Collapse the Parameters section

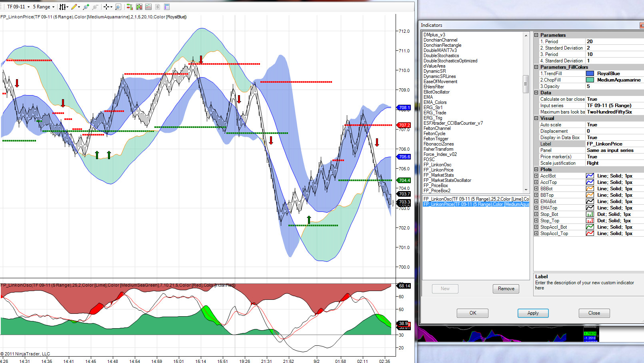(x=536, y=35)
